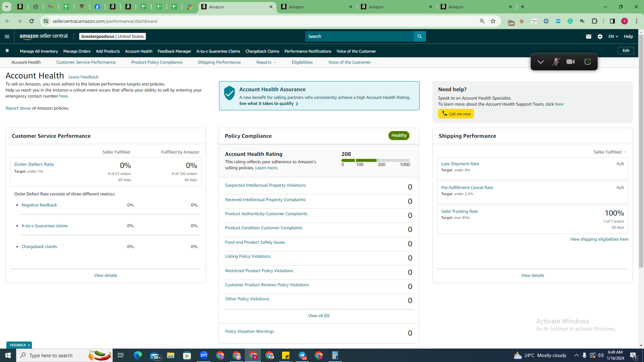Unmute the microphone in the meeting overlay
The height and width of the screenshot is (362, 644).
556,62
